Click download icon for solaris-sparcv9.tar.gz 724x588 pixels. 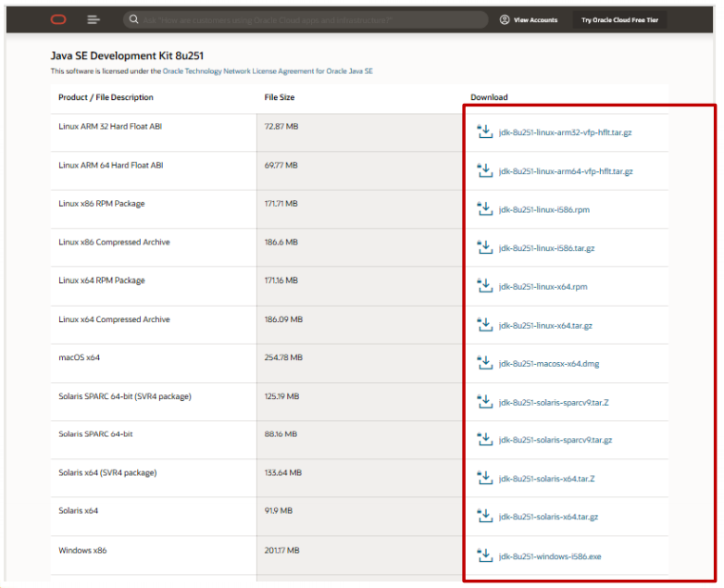click(x=485, y=439)
